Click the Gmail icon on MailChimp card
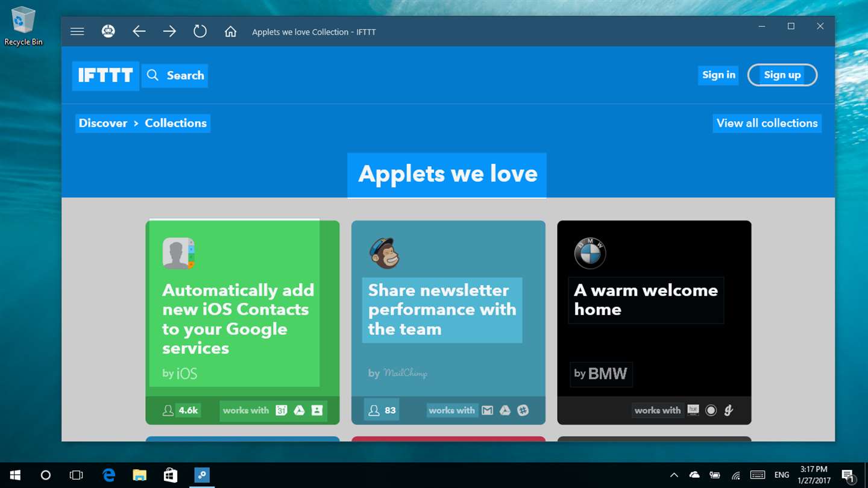Viewport: 868px width, 488px height. (x=488, y=410)
